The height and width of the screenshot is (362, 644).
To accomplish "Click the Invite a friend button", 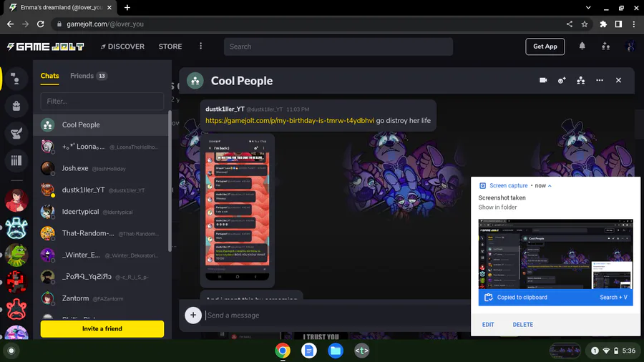I will click(102, 329).
